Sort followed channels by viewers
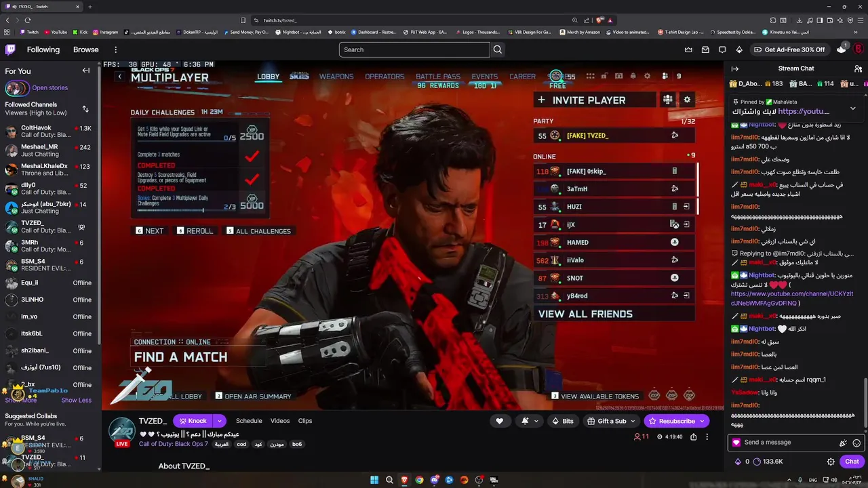 click(85, 108)
